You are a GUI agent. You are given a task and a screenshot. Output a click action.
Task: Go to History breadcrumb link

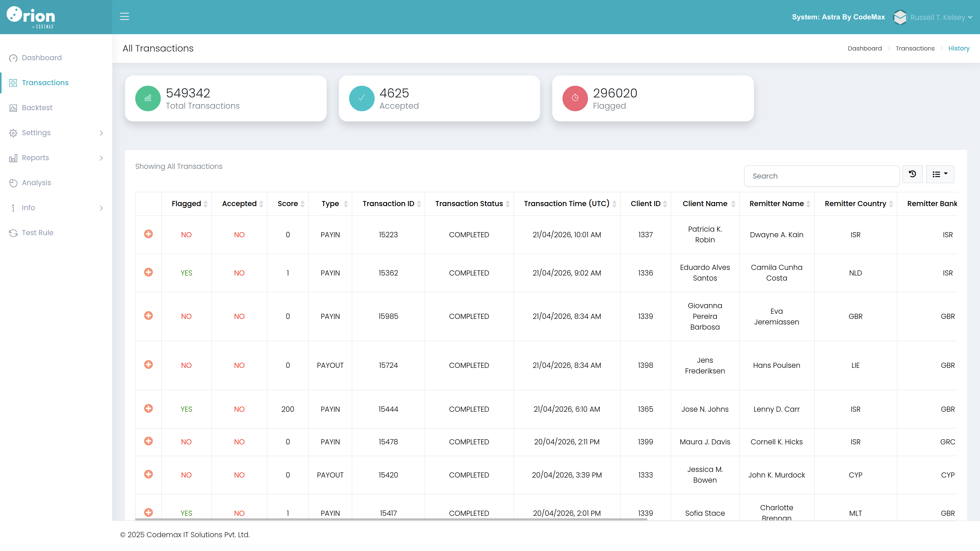point(959,48)
